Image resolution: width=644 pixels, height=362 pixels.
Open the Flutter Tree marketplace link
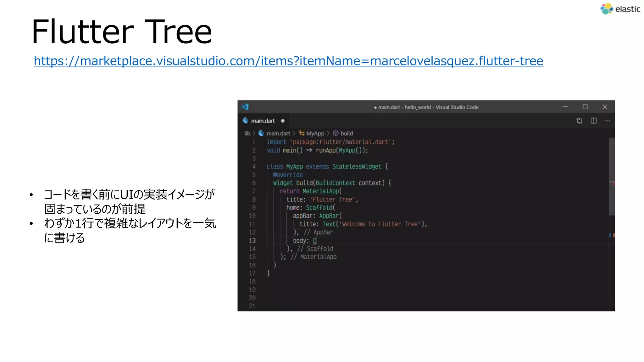288,61
